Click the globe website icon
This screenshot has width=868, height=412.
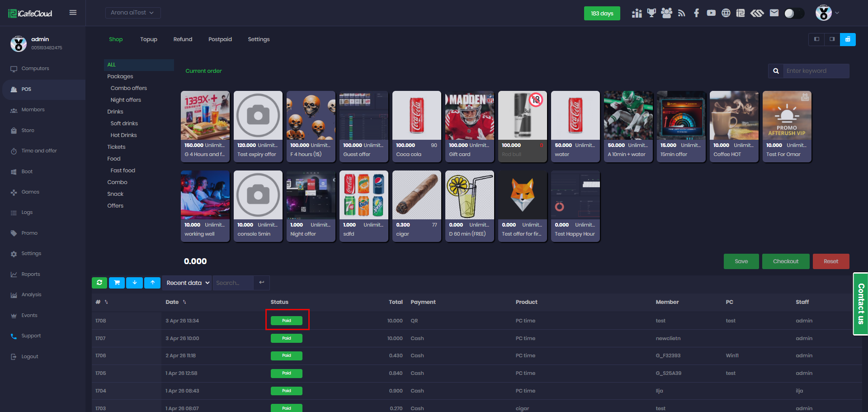coord(726,13)
